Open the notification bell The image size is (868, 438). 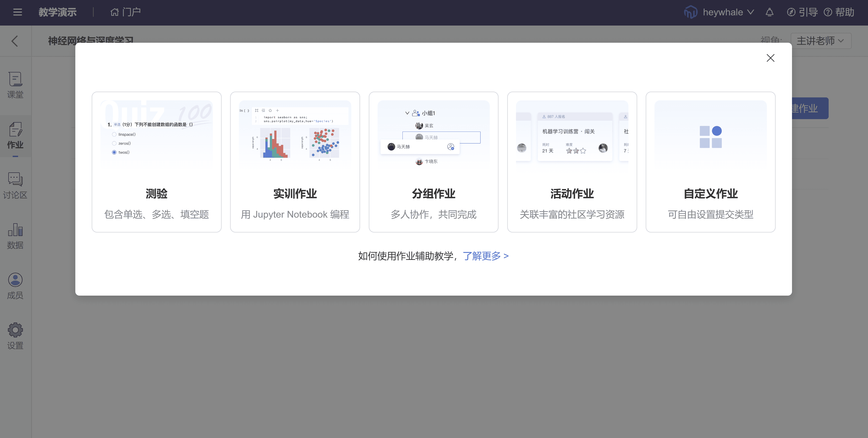click(769, 12)
